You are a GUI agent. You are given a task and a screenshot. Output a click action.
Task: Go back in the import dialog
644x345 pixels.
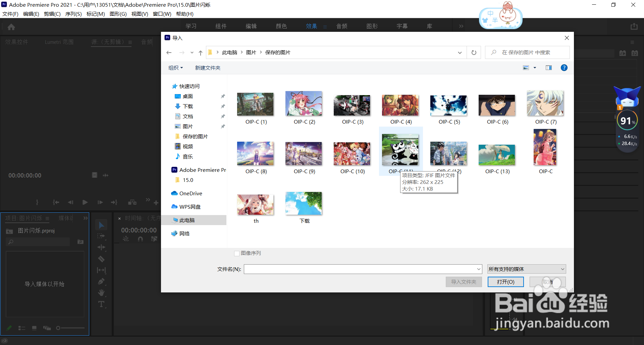[x=169, y=53]
